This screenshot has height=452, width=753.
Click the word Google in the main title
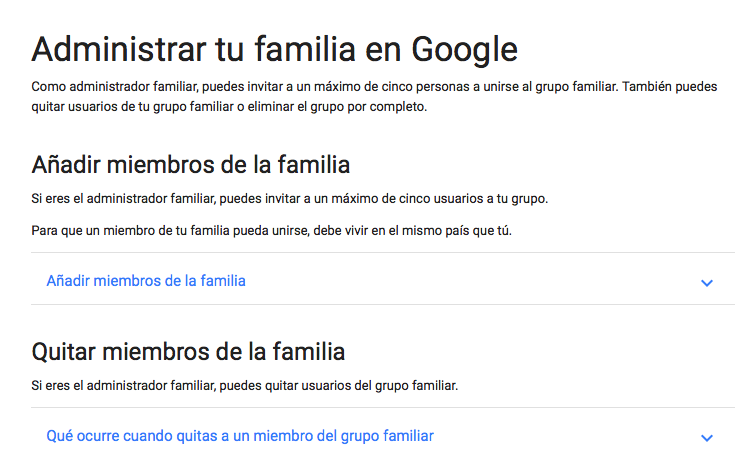[464, 50]
